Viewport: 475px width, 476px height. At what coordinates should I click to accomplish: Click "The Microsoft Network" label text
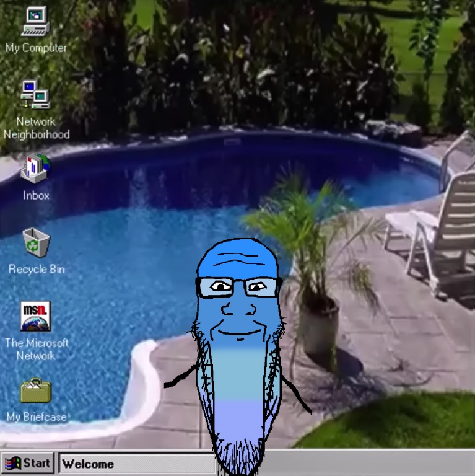36,349
